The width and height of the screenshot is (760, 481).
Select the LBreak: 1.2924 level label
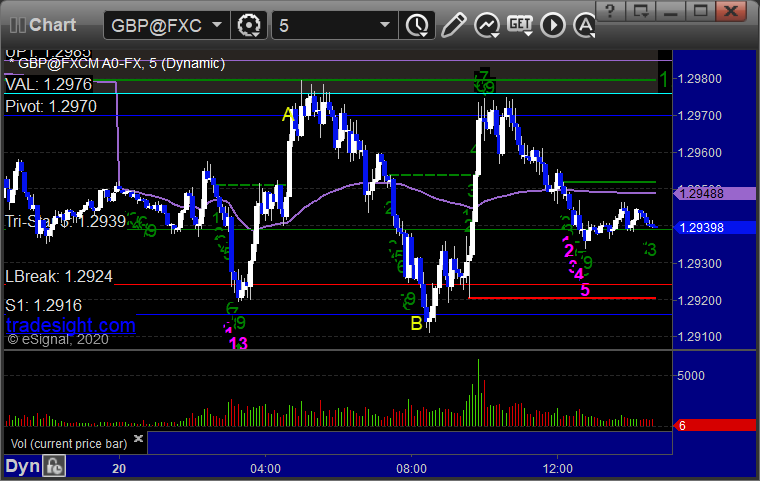(x=59, y=276)
